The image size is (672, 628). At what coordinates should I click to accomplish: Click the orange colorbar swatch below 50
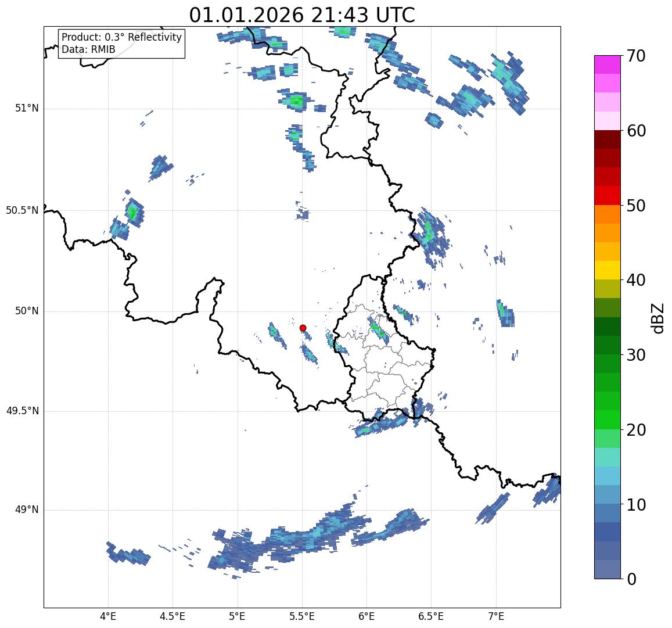pos(608,214)
